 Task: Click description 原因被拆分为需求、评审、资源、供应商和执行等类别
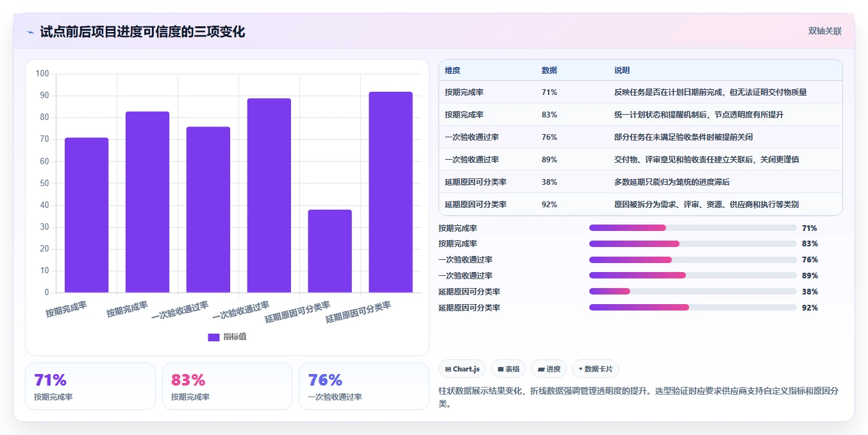coord(706,205)
